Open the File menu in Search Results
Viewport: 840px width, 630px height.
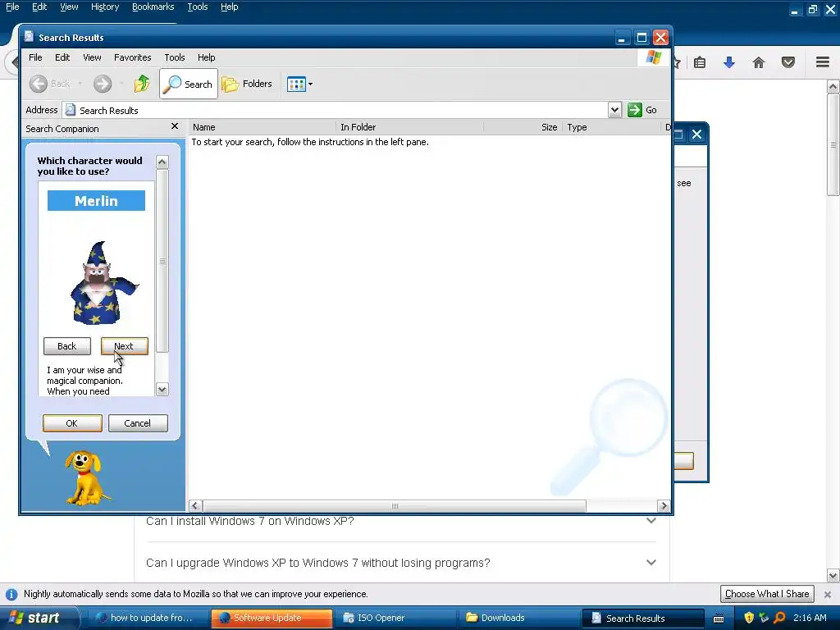click(x=35, y=57)
